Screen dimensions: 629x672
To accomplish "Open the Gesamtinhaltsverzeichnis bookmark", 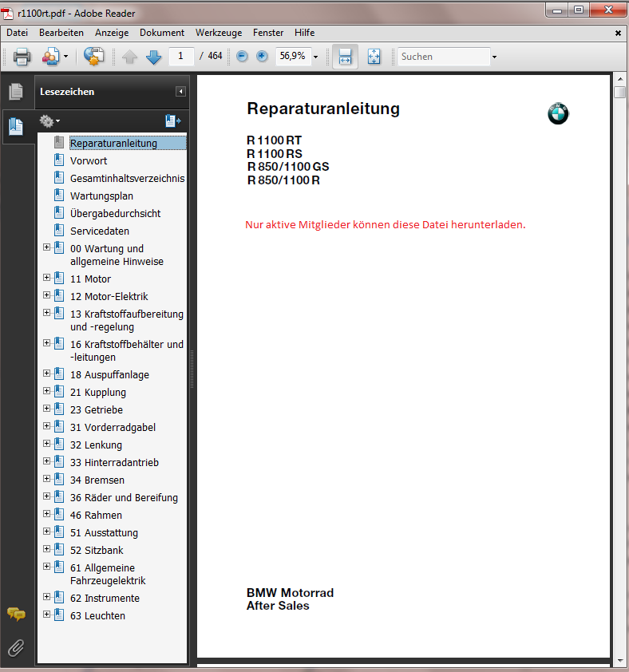I will pos(128,178).
